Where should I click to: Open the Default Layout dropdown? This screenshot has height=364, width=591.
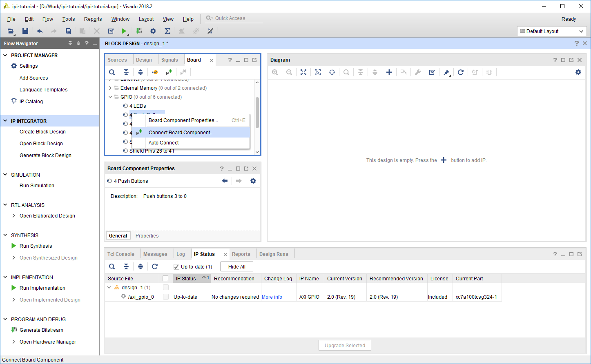point(552,31)
